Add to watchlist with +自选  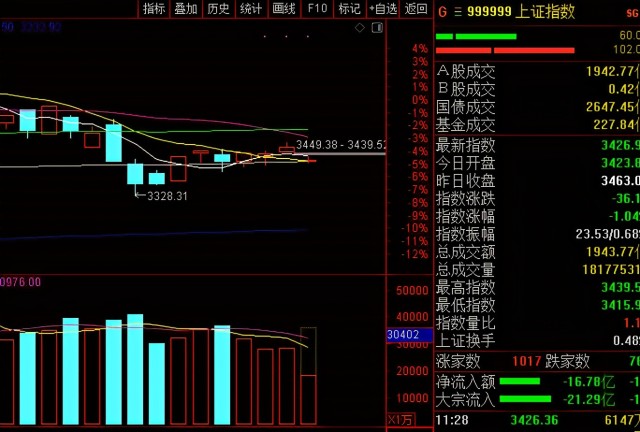click(382, 9)
